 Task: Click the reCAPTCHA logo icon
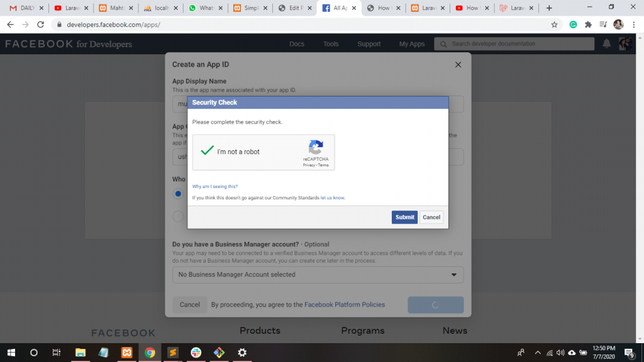316,147
